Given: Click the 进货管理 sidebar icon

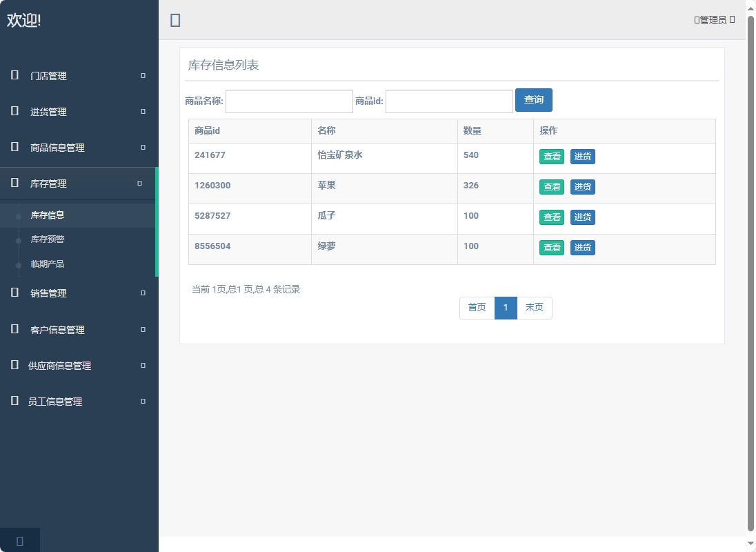Looking at the screenshot, I should click(x=13, y=112).
